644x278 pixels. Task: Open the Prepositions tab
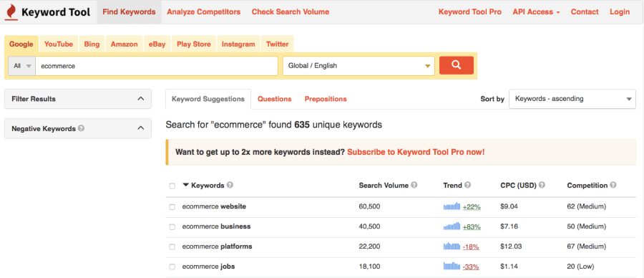(x=326, y=99)
